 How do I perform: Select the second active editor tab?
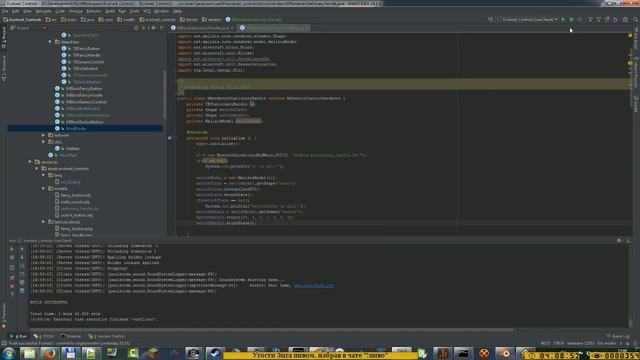point(274,28)
